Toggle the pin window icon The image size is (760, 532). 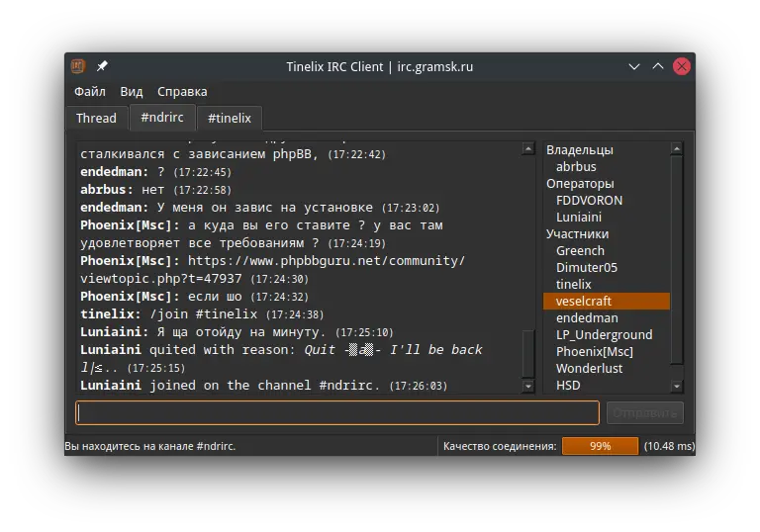(102, 66)
